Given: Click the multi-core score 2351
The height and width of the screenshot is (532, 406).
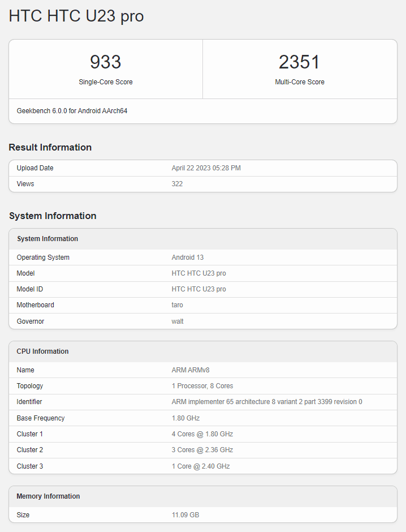Looking at the screenshot, I should (299, 62).
